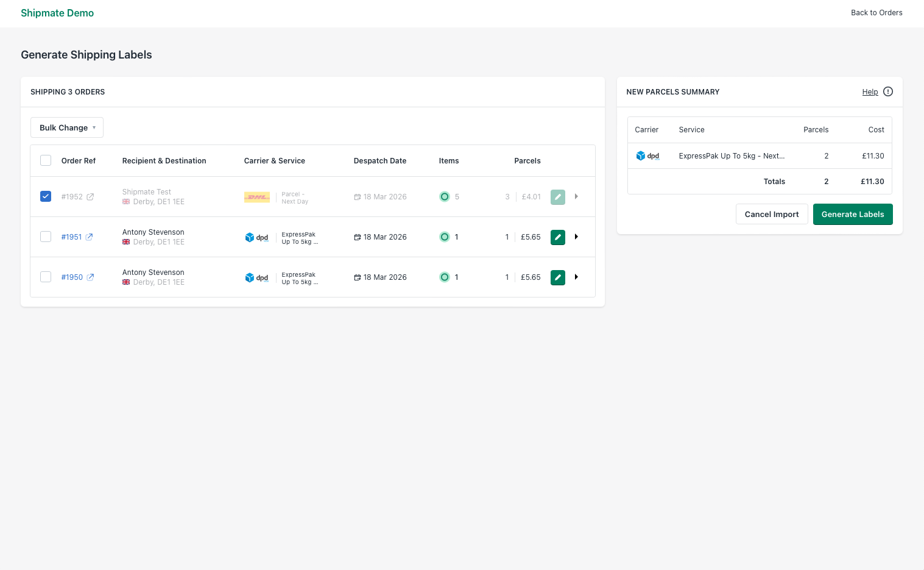Click the Shipmate Demo header link
The image size is (924, 570).
click(x=57, y=13)
